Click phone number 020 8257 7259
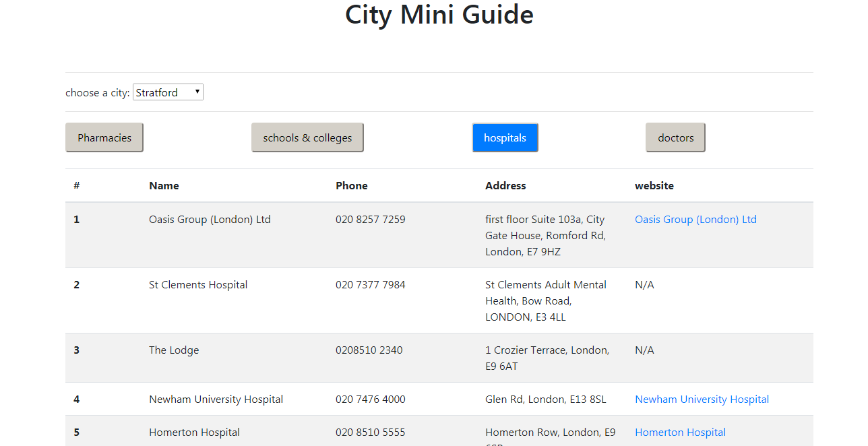 pyautogui.click(x=371, y=220)
